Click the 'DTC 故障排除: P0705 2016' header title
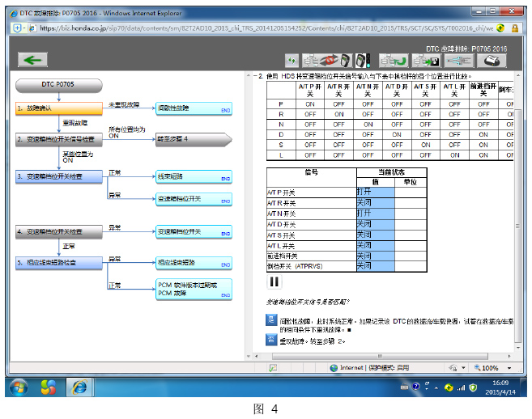The image size is (532, 419). click(466, 49)
